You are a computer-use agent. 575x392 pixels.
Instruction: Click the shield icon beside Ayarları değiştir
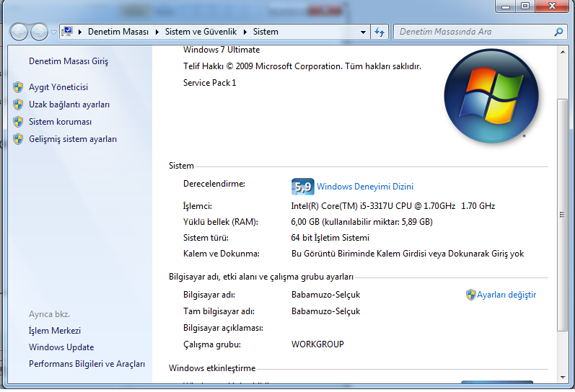[471, 295]
